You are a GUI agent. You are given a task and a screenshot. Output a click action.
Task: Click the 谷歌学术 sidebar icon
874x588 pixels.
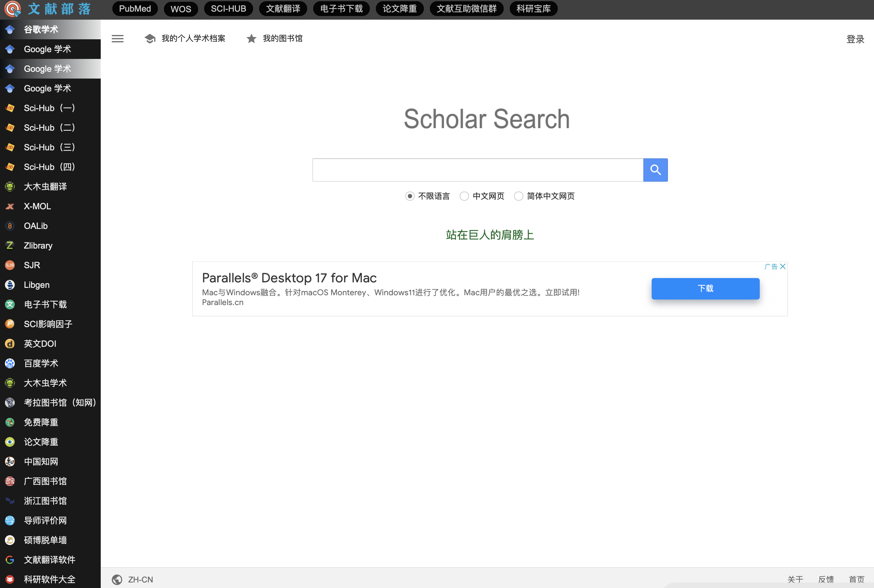pyautogui.click(x=10, y=30)
